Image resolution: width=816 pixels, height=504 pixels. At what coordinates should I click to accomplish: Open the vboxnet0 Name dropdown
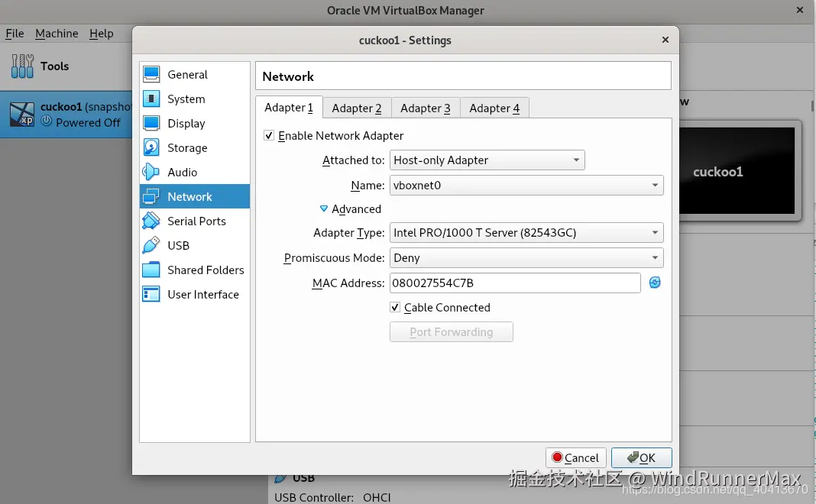526,185
